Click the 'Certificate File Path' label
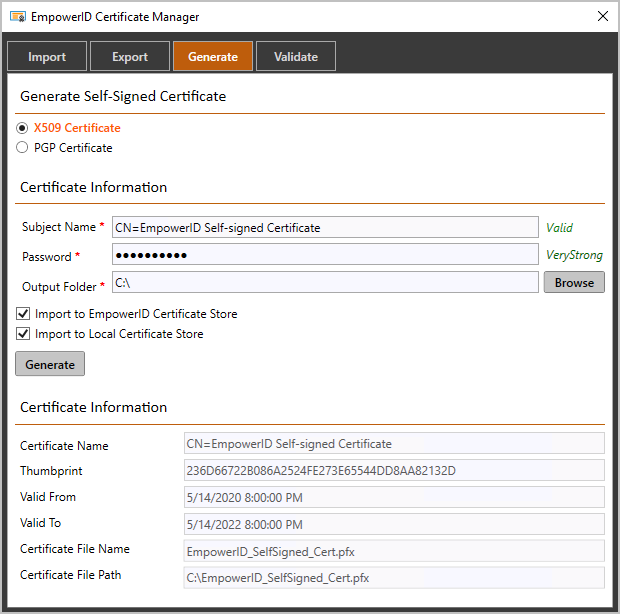Viewport: 620px width, 614px height. tap(70, 575)
